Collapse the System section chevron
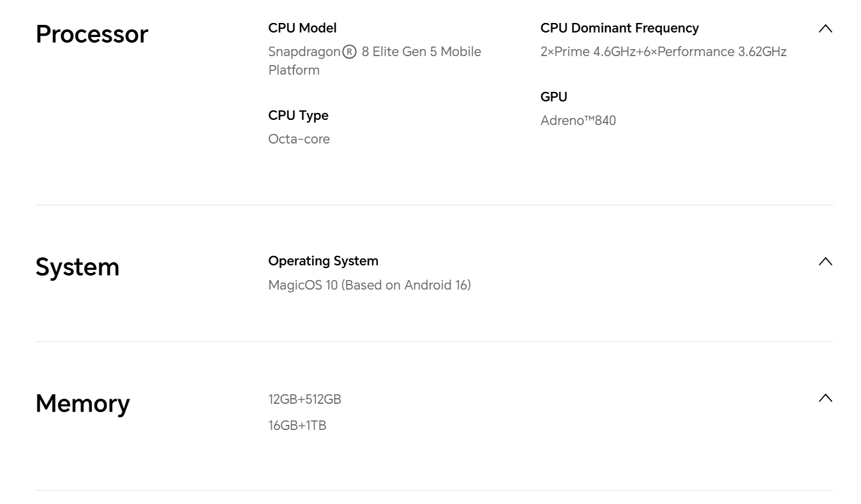Screen dimensions: 861x504 [825, 262]
